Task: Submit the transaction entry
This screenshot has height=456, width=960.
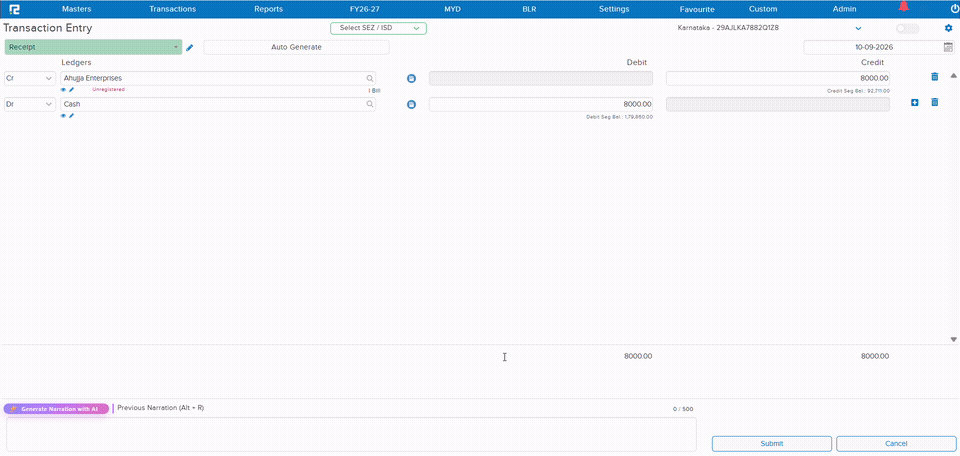Action: click(x=771, y=444)
